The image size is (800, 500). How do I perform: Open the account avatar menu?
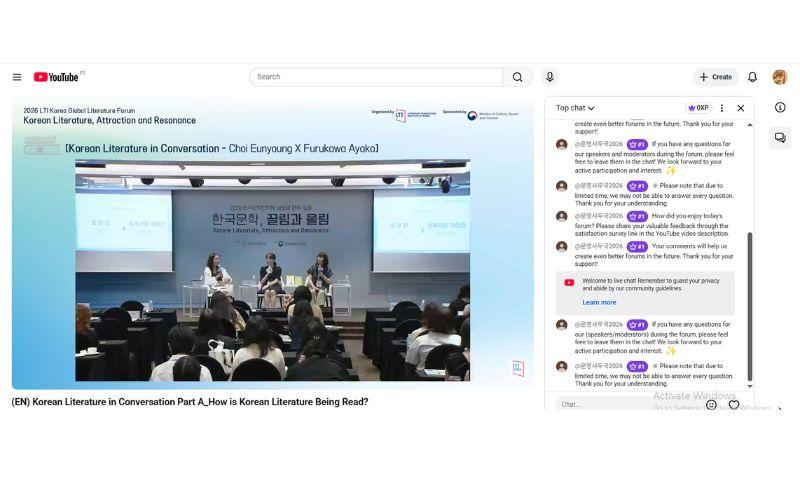pos(780,77)
